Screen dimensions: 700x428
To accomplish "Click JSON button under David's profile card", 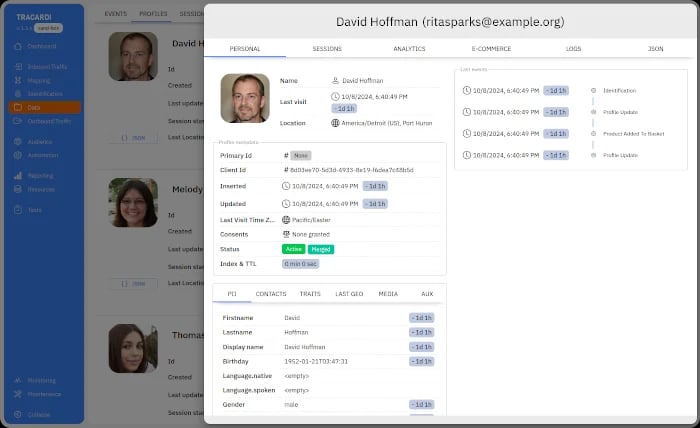I will tap(133, 138).
